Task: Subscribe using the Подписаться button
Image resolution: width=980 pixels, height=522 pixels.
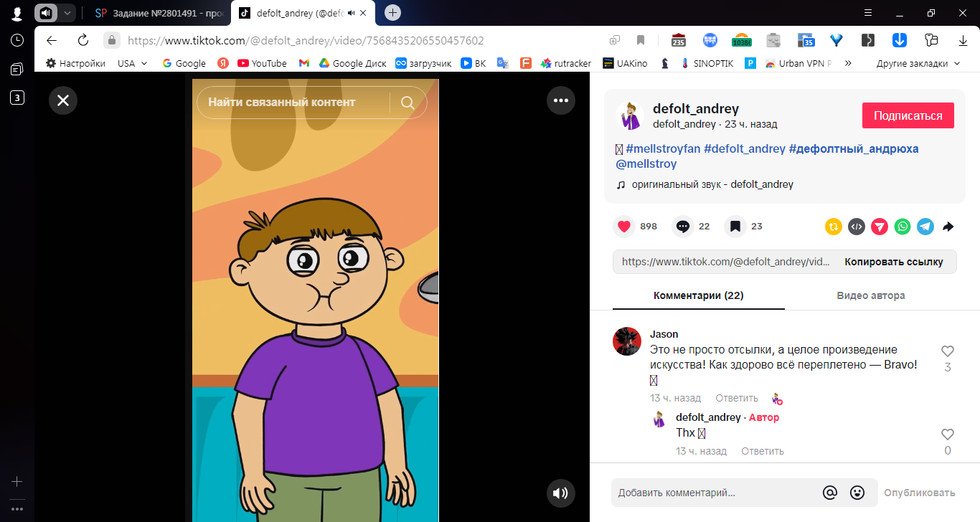Action: pos(908,115)
